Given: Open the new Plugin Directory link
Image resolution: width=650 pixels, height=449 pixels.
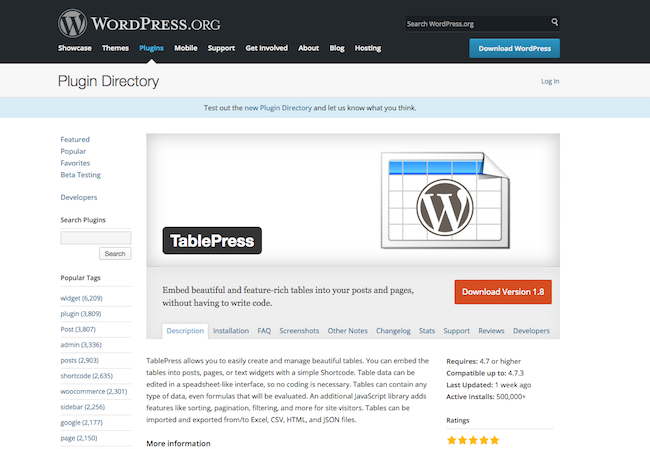Looking at the screenshot, I should pos(278,108).
